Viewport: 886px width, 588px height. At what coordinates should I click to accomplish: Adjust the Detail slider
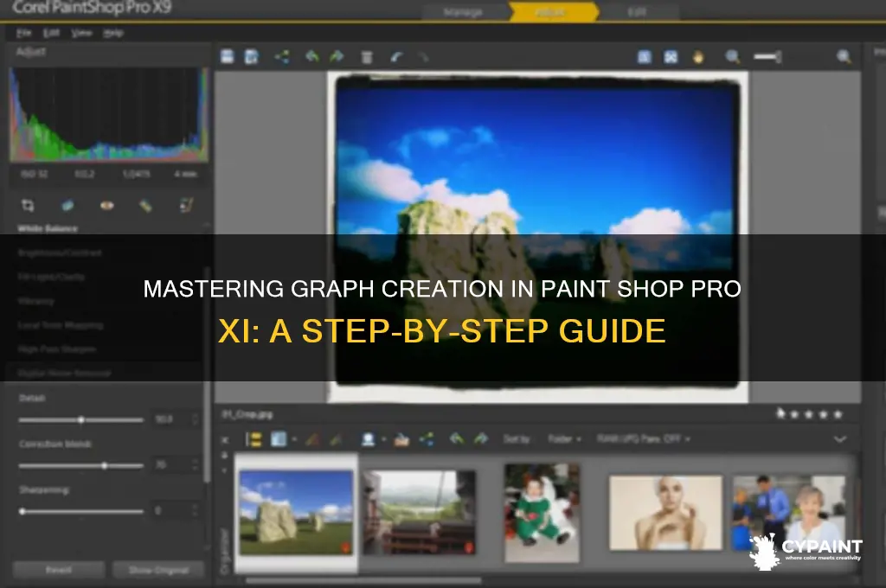[x=80, y=419]
